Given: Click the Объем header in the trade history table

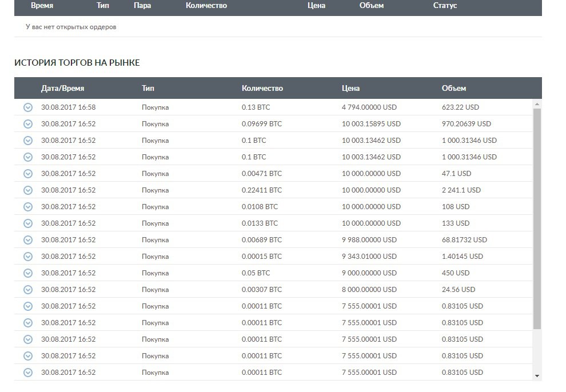Looking at the screenshot, I should (453, 89).
